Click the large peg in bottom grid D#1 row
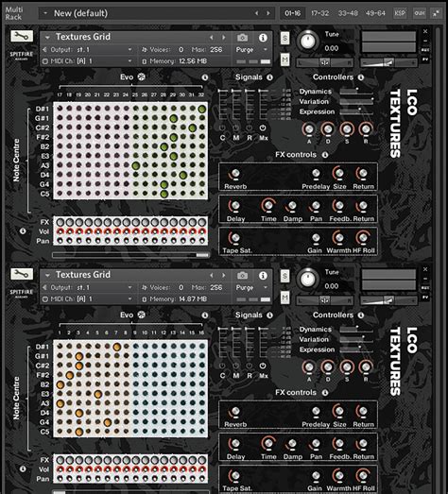The image size is (448, 494). [x=116, y=347]
